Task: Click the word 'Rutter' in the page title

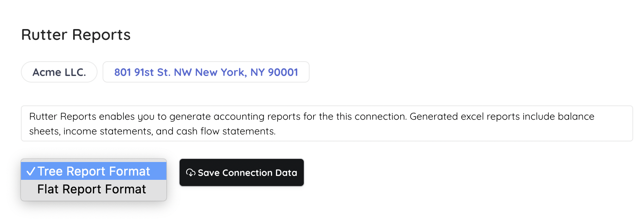Action: click(45, 35)
